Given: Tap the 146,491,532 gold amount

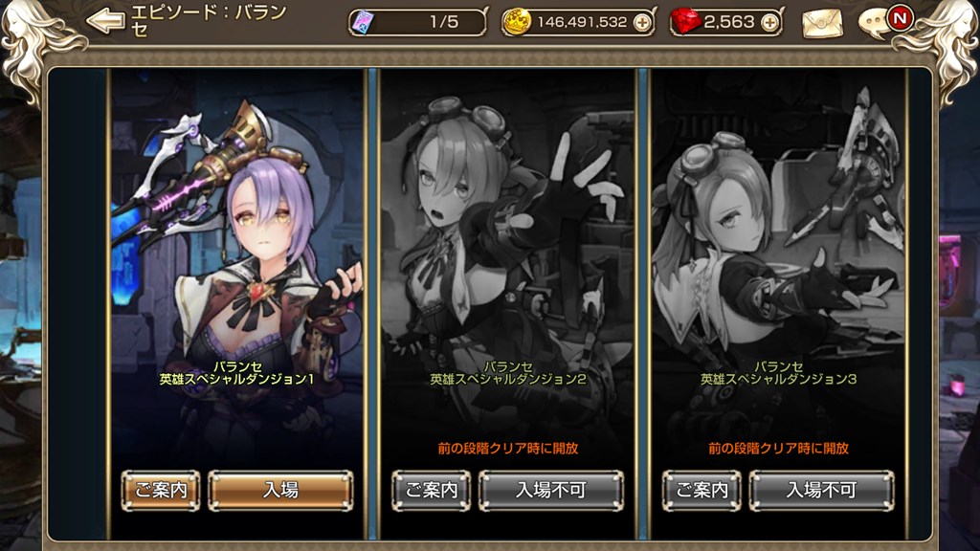Looking at the screenshot, I should (x=582, y=23).
